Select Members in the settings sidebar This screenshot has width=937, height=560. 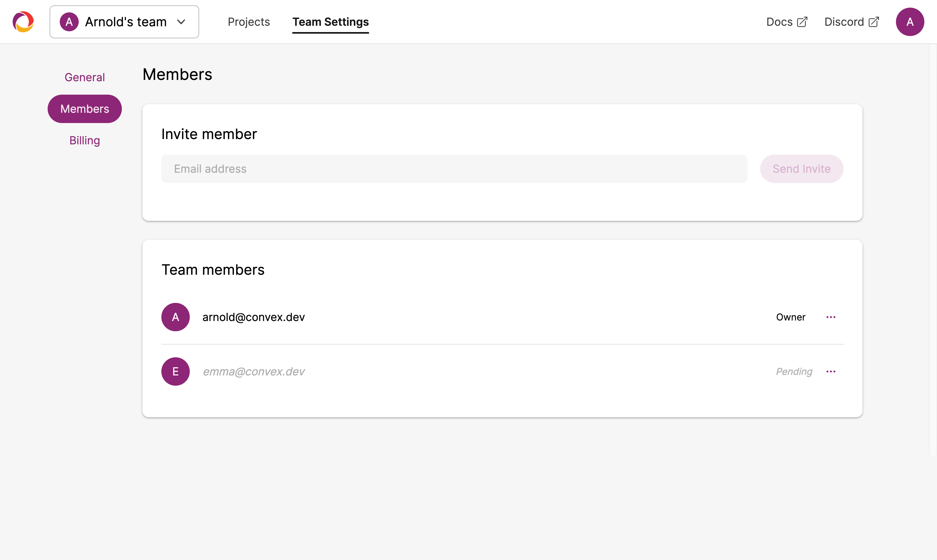(x=84, y=109)
